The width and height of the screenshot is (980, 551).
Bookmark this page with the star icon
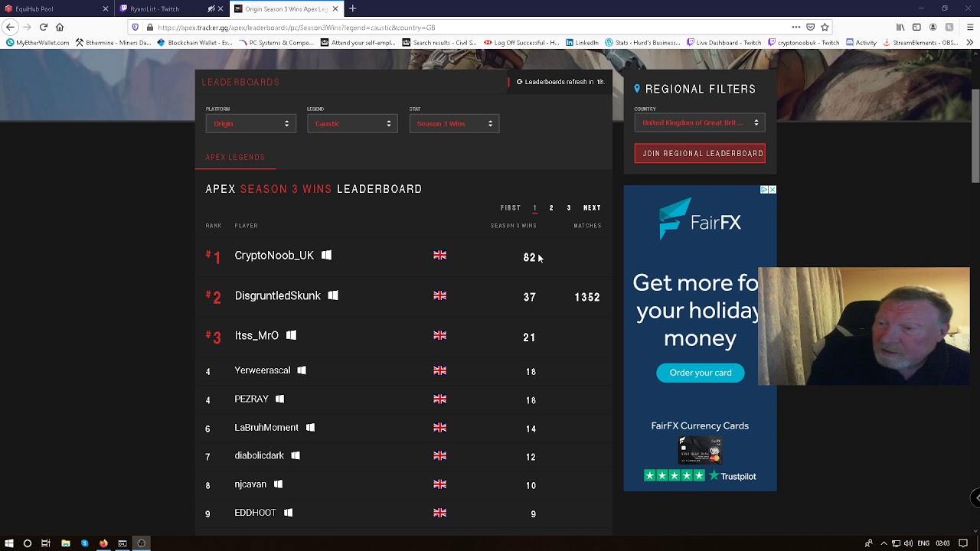pyautogui.click(x=825, y=27)
